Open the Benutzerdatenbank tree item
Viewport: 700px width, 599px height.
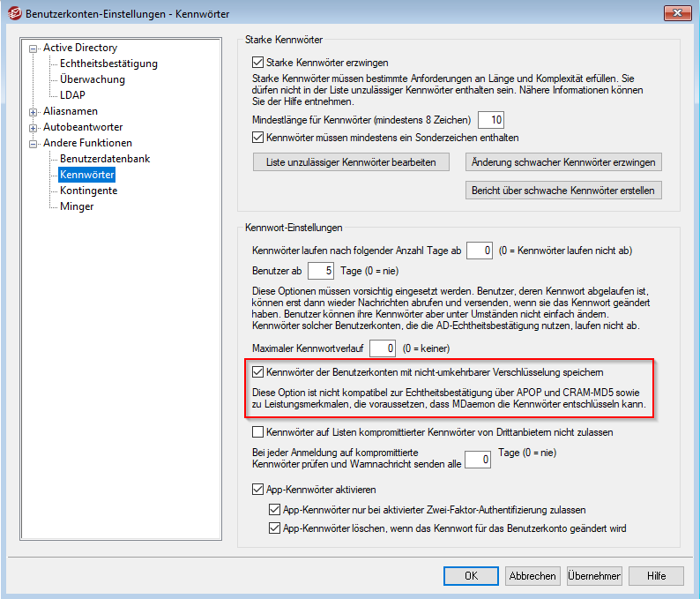[x=105, y=159]
